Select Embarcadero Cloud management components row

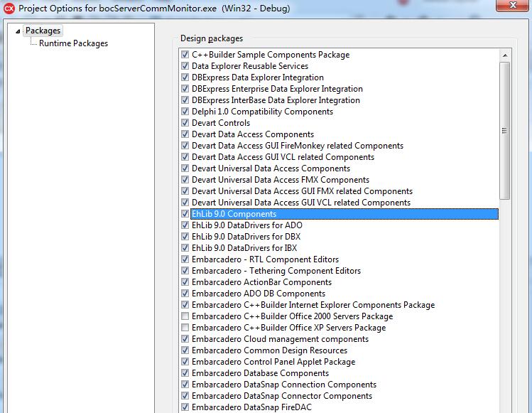point(280,339)
